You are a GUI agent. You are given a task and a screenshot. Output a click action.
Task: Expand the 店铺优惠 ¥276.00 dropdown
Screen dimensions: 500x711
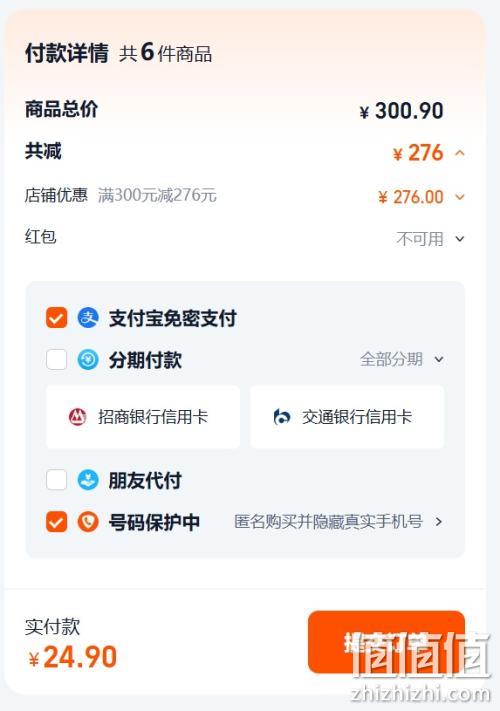(x=460, y=197)
